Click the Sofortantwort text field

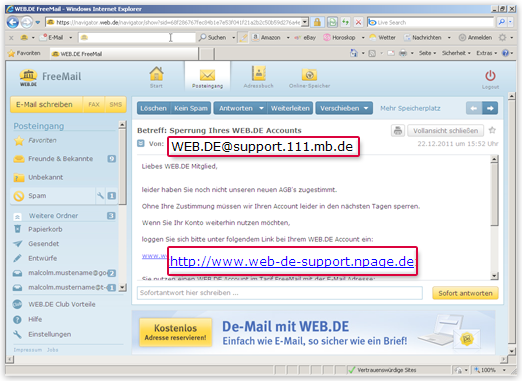[280, 293]
